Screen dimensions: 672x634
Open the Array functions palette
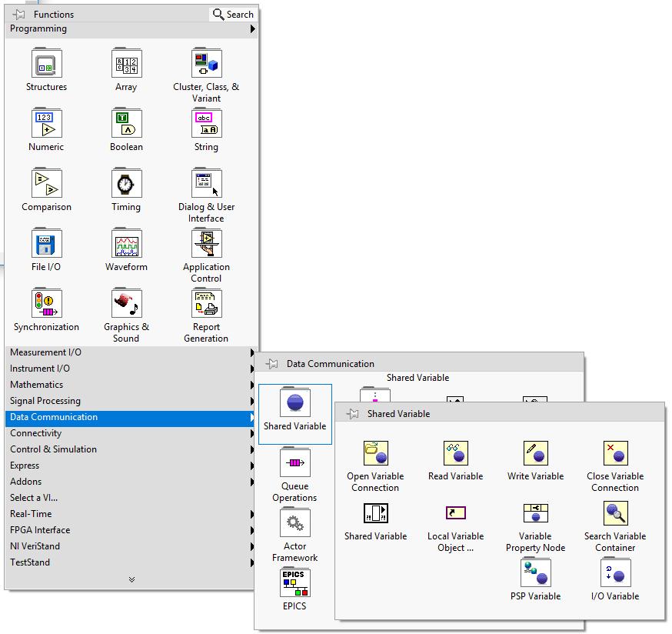pos(126,64)
